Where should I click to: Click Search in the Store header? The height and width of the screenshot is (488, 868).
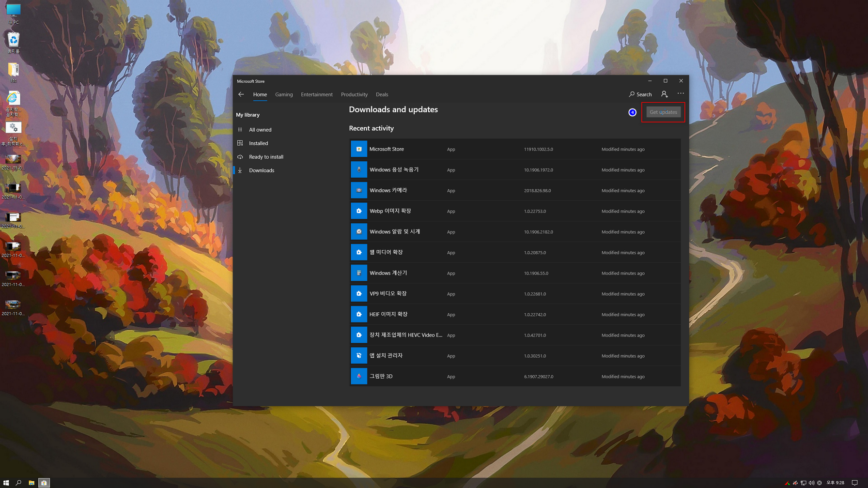coord(640,94)
